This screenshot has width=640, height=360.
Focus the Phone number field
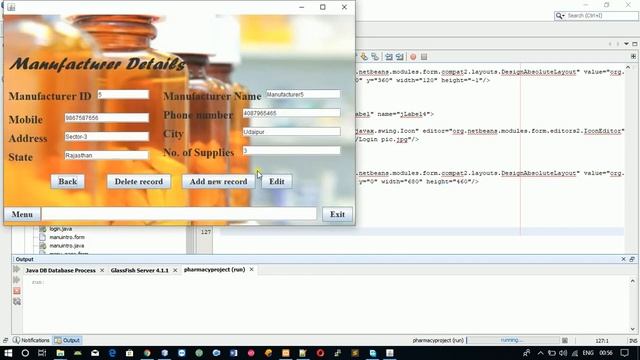point(291,113)
